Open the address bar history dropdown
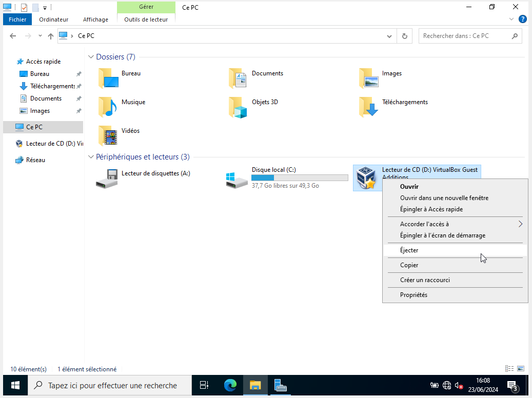Screen dimensions: 532x398 [389, 36]
